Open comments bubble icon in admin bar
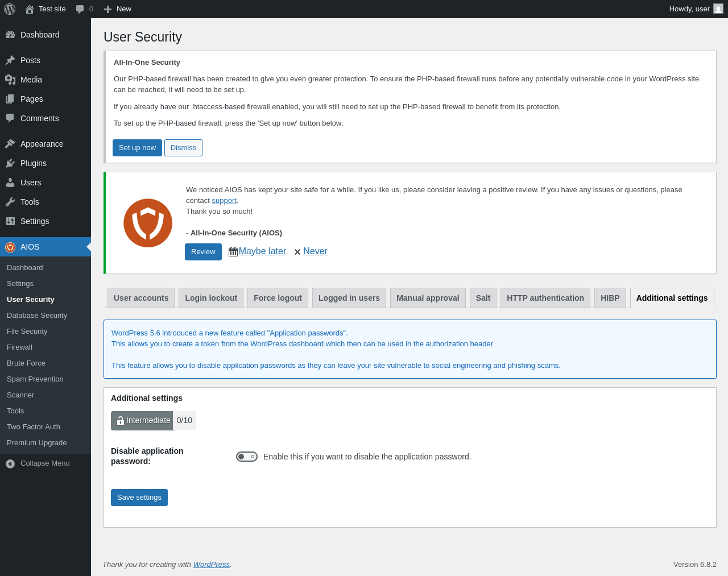This screenshot has width=728, height=576. point(80,9)
